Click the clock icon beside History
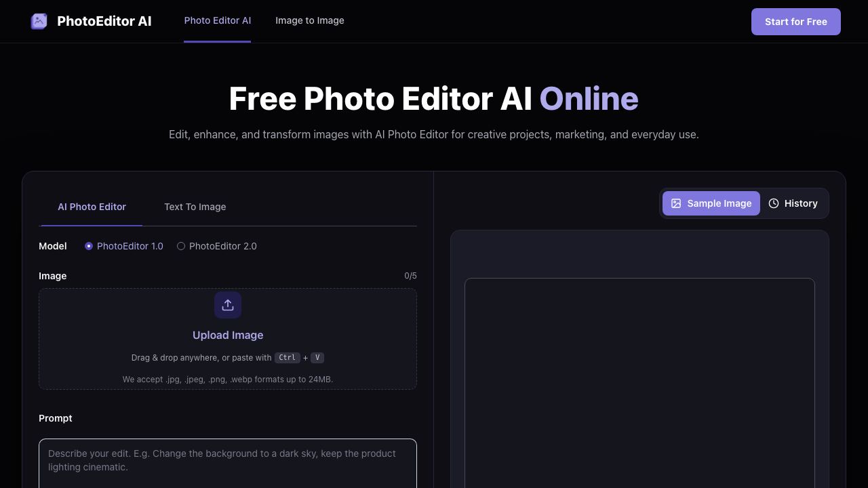Screen dimensions: 868x488 pos(774,203)
